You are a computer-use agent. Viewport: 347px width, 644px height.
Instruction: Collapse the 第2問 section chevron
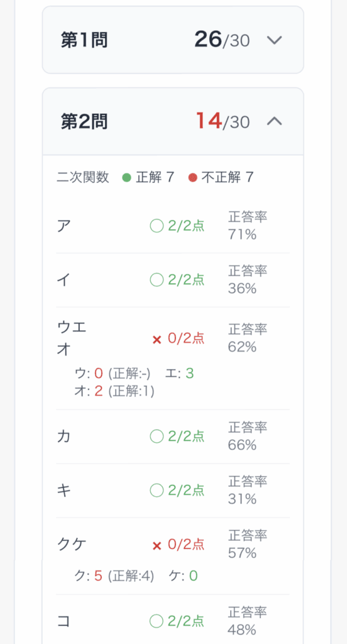tap(274, 121)
